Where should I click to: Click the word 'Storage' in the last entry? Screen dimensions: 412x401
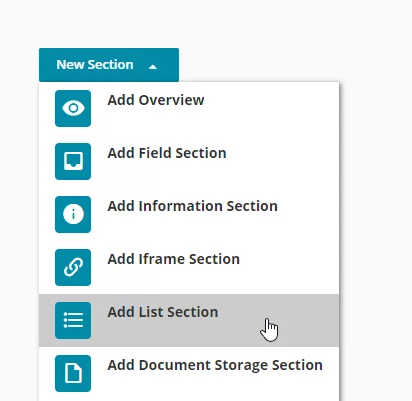[x=241, y=365]
